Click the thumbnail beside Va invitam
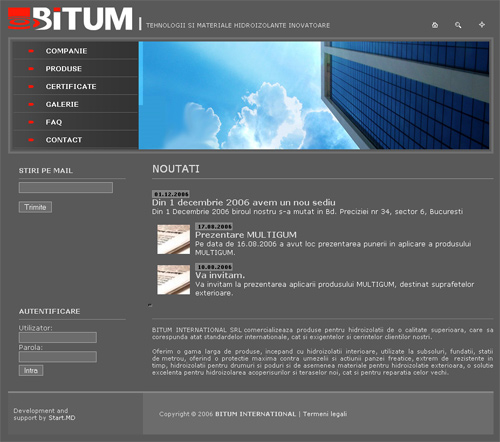Screen dimensions: 500x442 coord(174,280)
